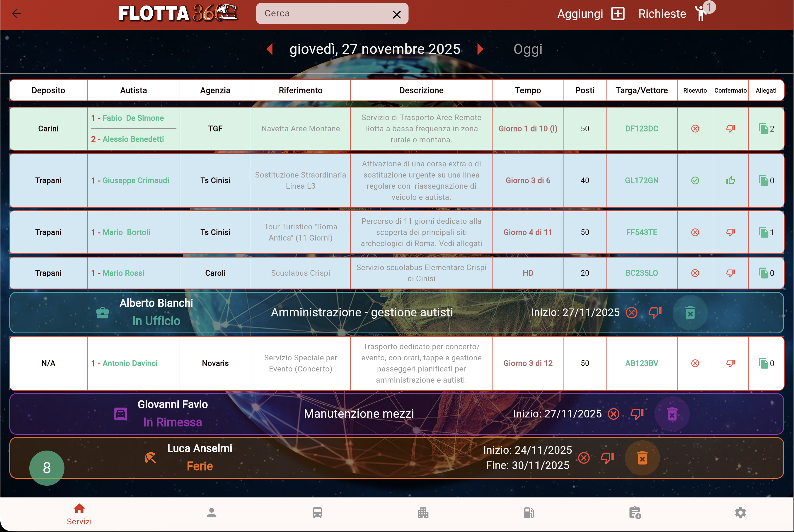Jump to today's date with the Oggi button
Screen dimensions: 794x532
coord(528,49)
